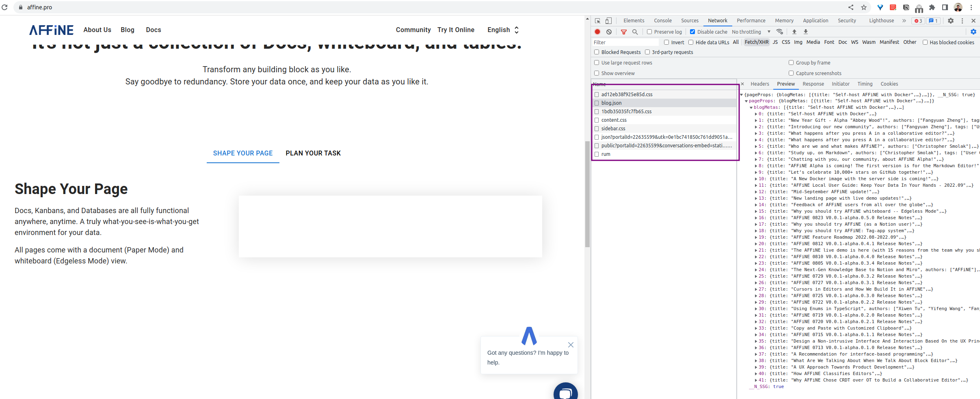980x399 pixels.
Task: Open the Chrome profile avatar
Action: click(x=958, y=7)
